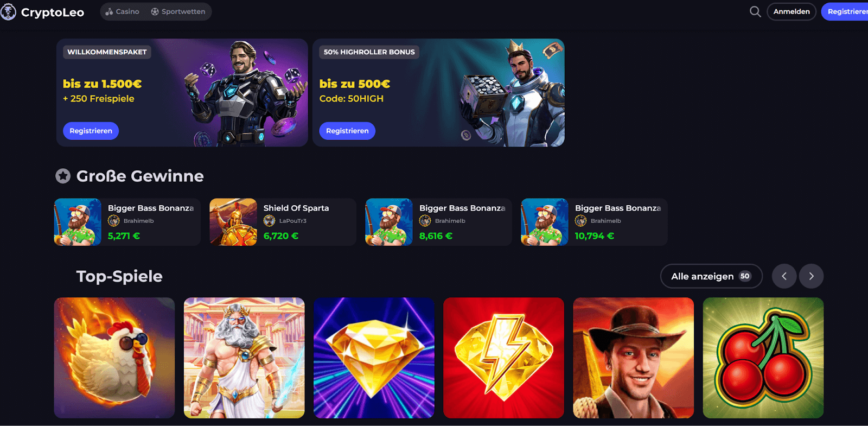Click the search magnifier icon

pos(755,11)
